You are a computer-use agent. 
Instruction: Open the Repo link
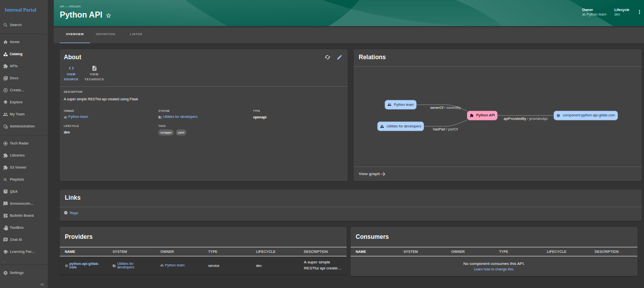(74, 213)
